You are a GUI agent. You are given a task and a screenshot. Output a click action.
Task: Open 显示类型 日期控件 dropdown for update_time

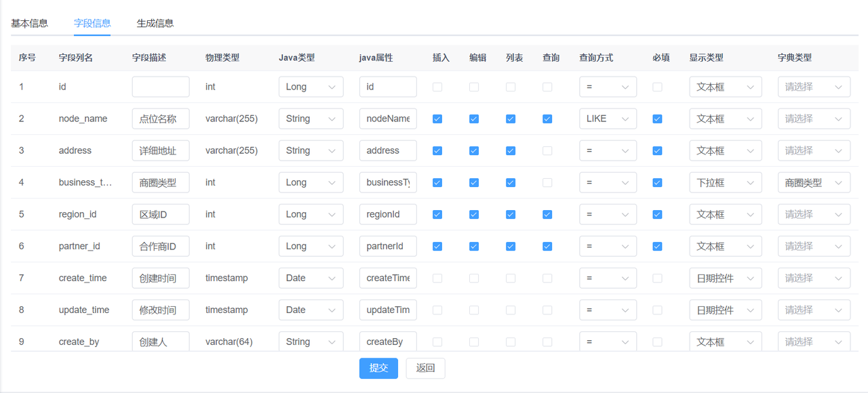726,310
